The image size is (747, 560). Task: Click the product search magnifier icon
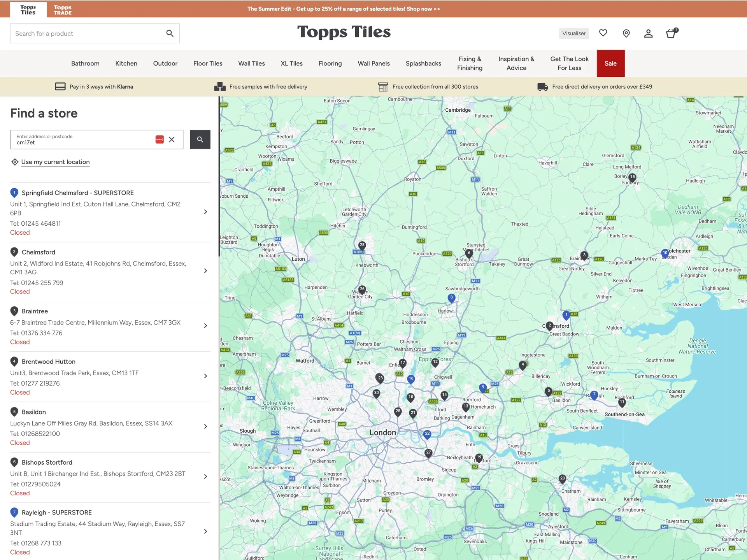pos(170,33)
